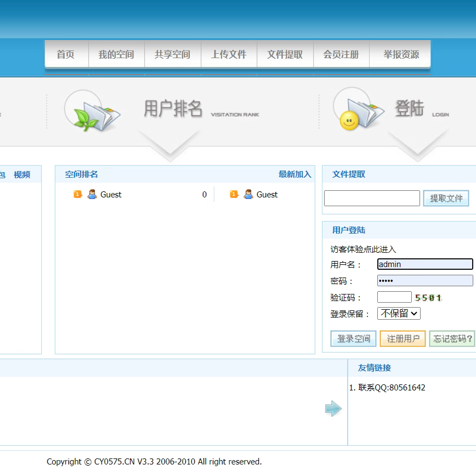
Task: Focus the 密码 password field
Action: coord(425,281)
